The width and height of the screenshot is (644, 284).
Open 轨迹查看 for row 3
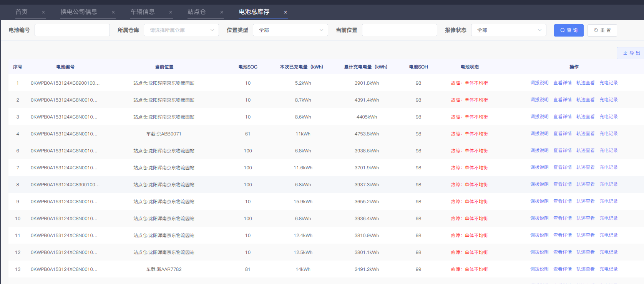tap(586, 117)
